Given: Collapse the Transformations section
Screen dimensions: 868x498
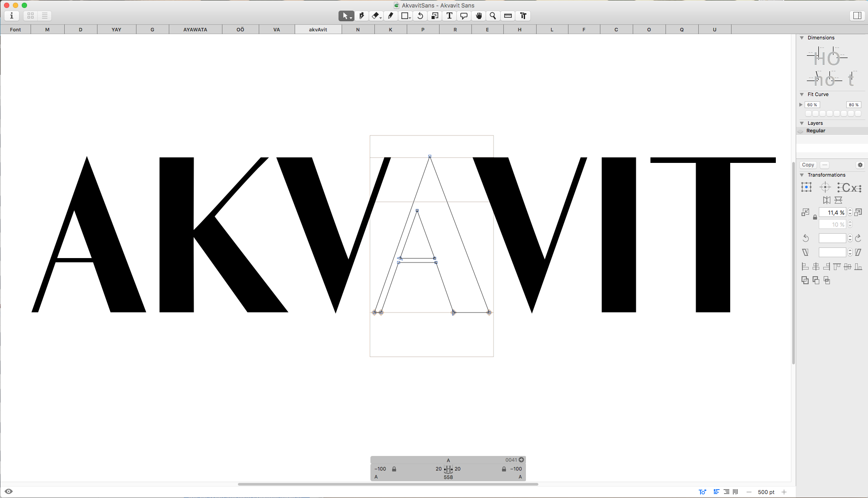Looking at the screenshot, I should (802, 175).
